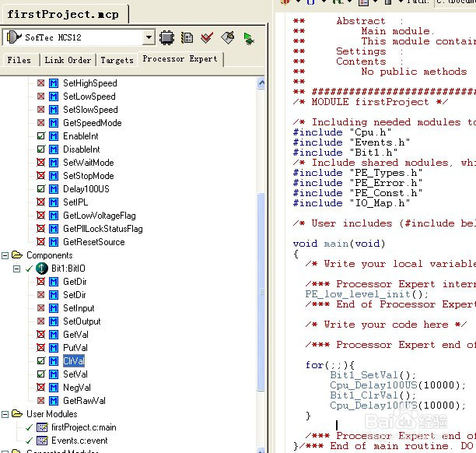Click the build toolbar icon with pencil
Viewport: 476px width, 453px height.
coord(228,37)
